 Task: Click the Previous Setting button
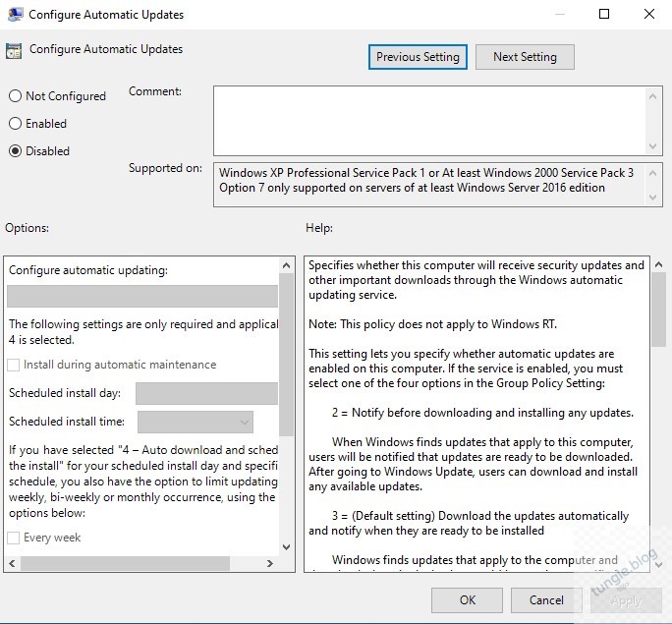[418, 57]
